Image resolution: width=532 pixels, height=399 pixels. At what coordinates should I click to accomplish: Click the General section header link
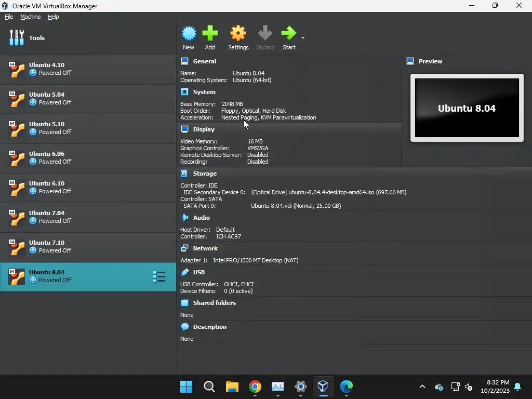pyautogui.click(x=205, y=61)
